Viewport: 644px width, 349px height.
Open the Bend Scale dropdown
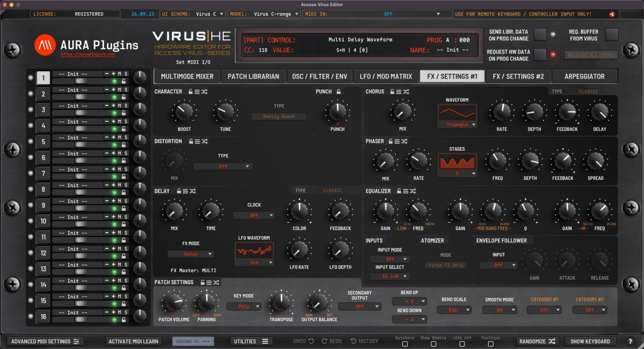click(x=454, y=310)
